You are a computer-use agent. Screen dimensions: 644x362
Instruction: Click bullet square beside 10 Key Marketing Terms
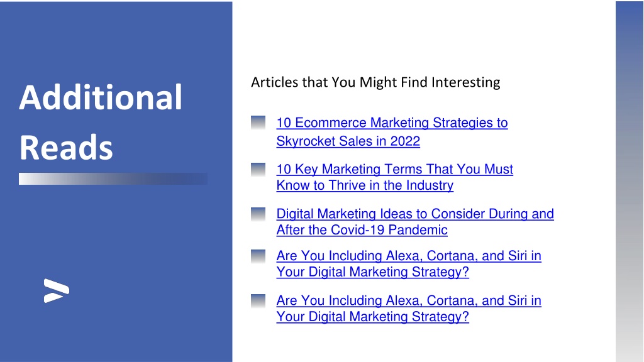coord(258,170)
